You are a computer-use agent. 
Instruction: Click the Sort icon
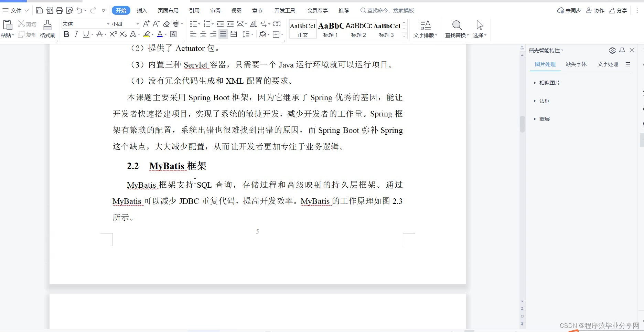(x=254, y=24)
